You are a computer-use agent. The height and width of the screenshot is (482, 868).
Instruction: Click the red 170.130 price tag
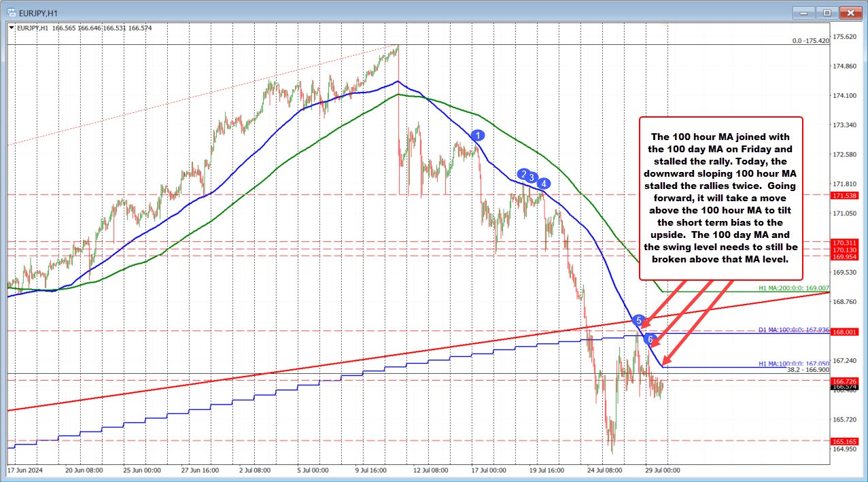pyautogui.click(x=845, y=249)
